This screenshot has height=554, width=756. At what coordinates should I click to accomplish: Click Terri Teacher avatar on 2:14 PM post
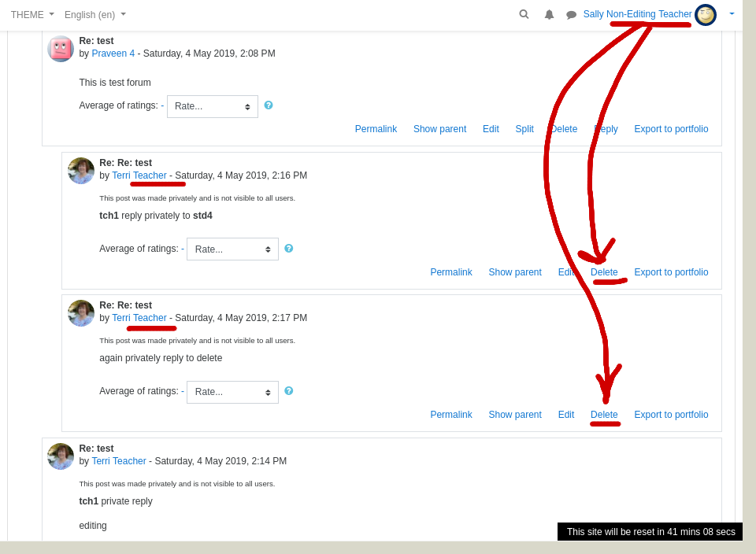61,456
